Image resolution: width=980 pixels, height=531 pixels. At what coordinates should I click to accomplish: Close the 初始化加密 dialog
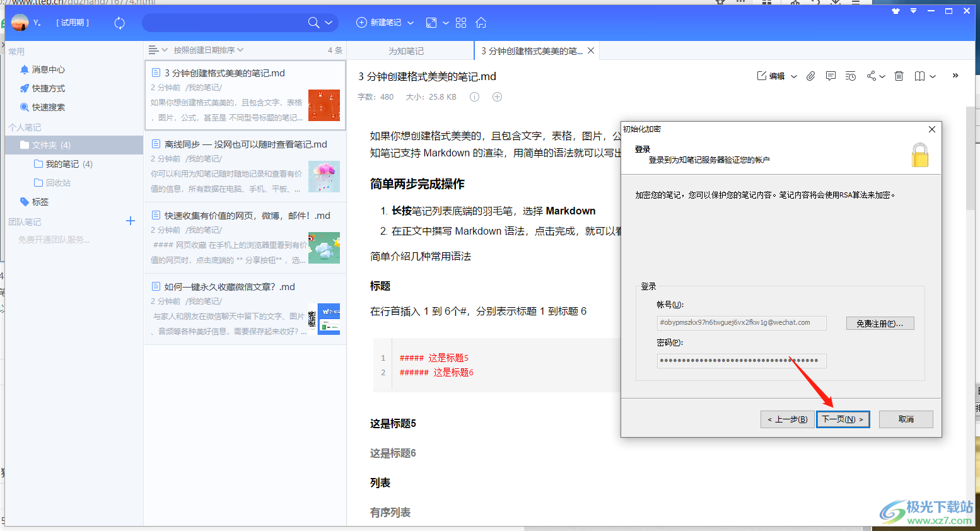point(932,129)
